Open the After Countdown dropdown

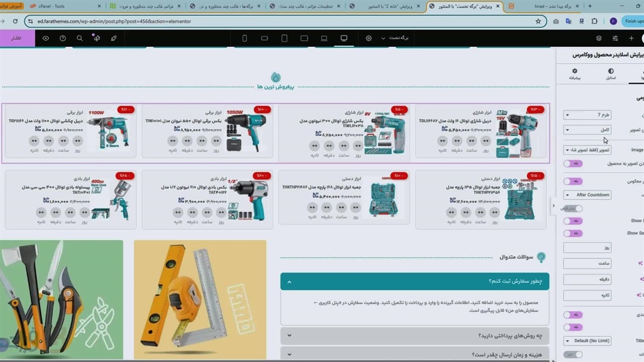pyautogui.click(x=587, y=195)
